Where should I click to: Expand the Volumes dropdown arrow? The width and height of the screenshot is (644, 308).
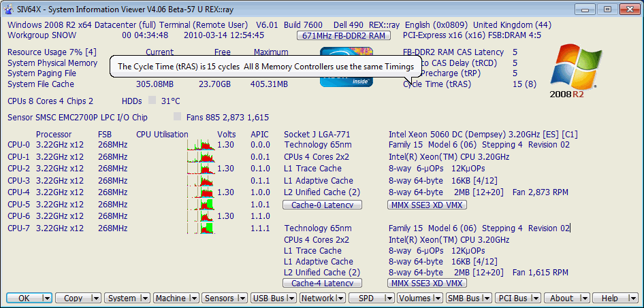point(438,298)
